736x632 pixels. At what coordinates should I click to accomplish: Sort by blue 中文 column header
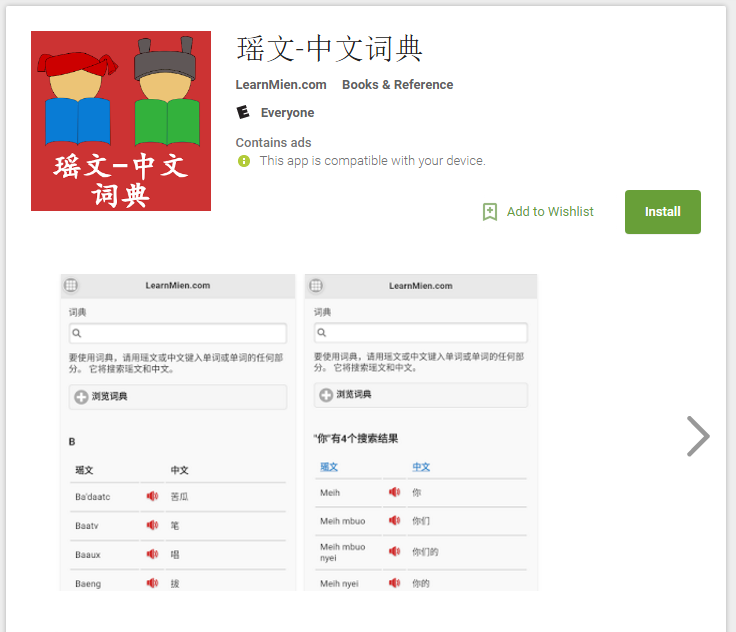[421, 467]
